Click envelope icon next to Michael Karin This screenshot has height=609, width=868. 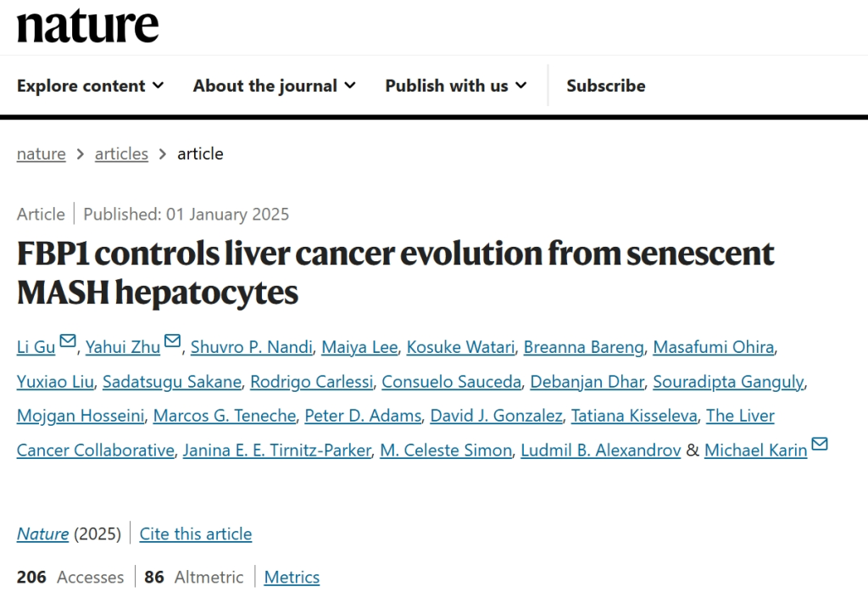point(820,444)
